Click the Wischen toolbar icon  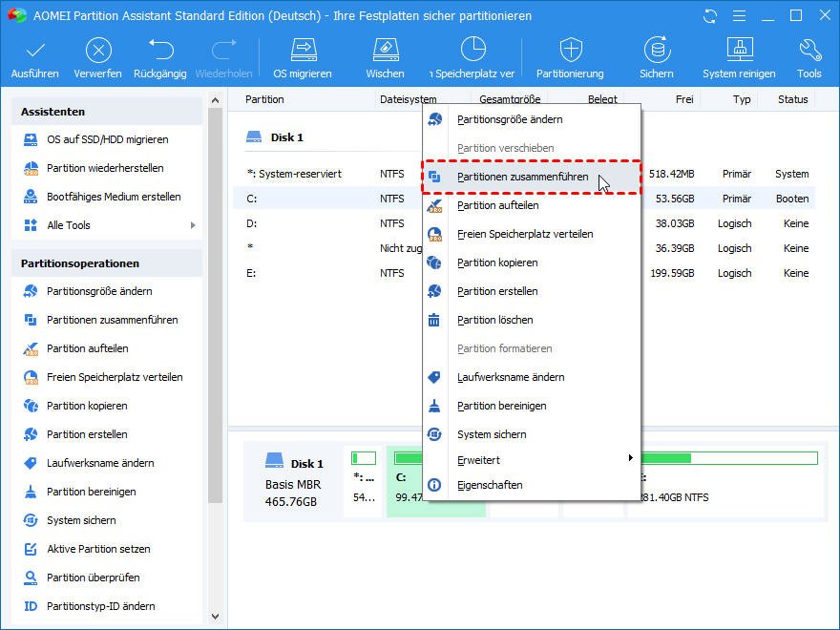pyautogui.click(x=386, y=51)
